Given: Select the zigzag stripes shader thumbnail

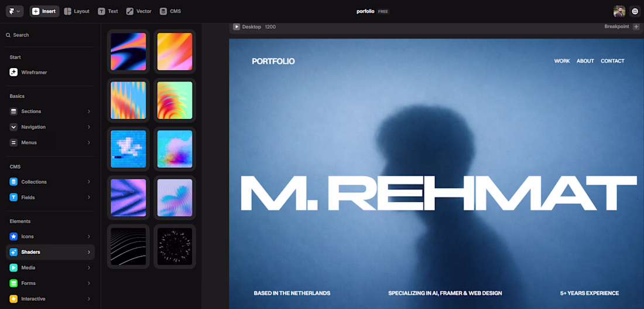Looking at the screenshot, I should point(128,100).
